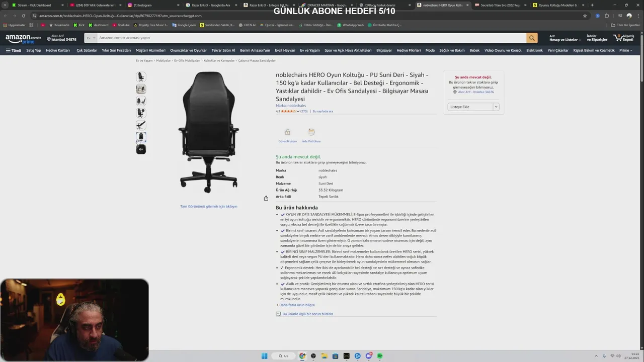
Task: Click Ev ve Yaşam breadcrumb
Action: coord(144,60)
